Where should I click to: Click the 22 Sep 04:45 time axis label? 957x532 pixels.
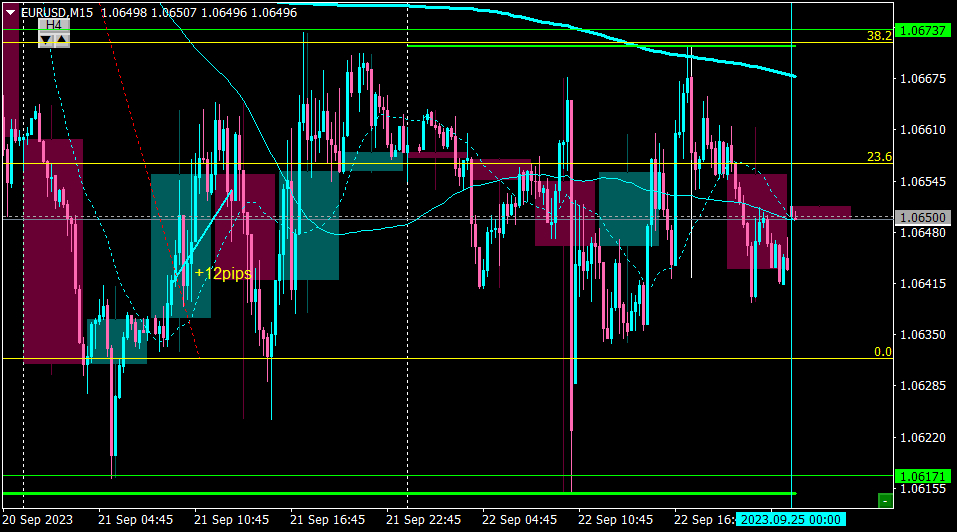pos(519,520)
